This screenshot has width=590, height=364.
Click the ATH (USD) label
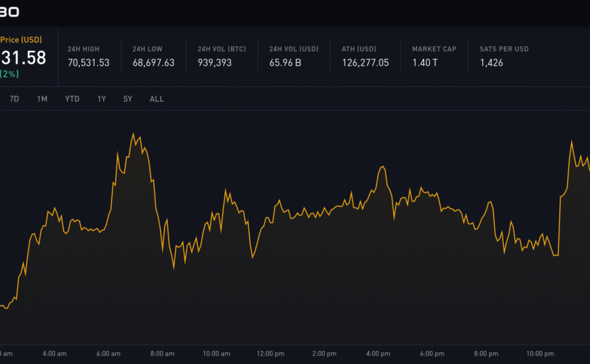(x=359, y=49)
